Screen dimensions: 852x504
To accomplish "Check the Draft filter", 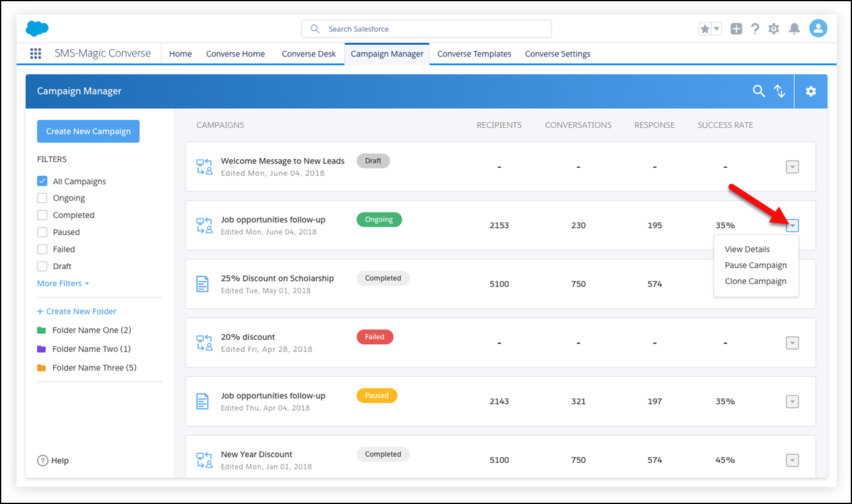I will coord(42,266).
